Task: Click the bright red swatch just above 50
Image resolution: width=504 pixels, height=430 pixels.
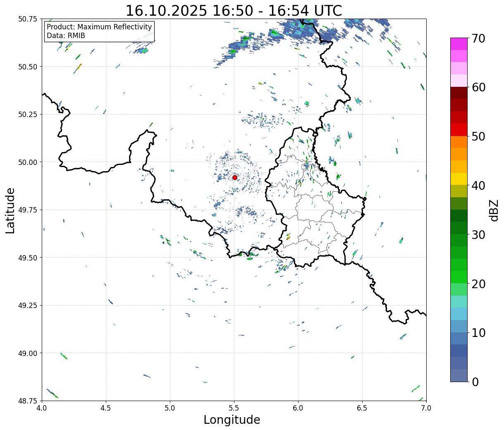Action: (x=459, y=130)
